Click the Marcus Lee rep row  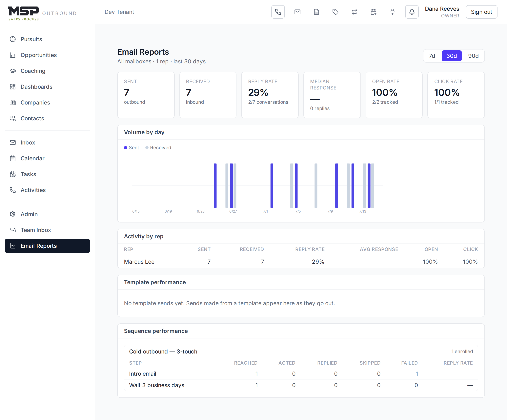[x=301, y=261]
